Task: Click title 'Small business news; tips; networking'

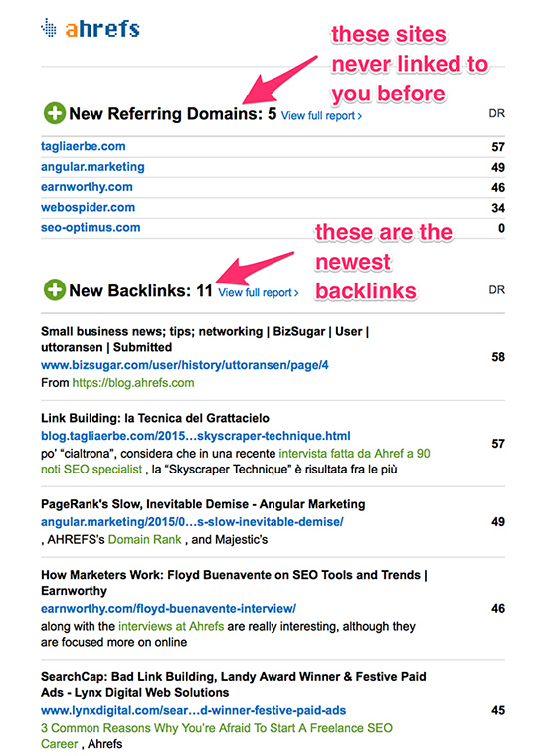Action: pos(204,339)
